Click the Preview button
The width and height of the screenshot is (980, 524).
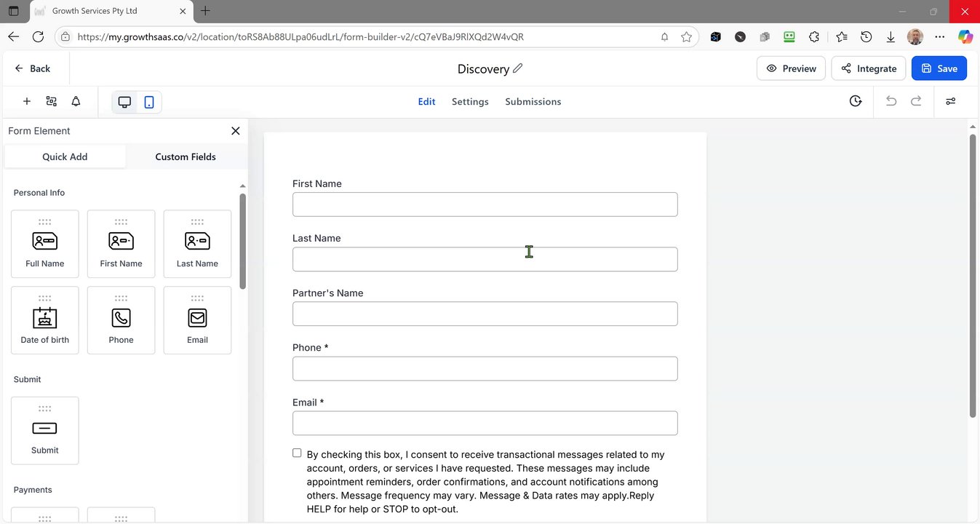tap(791, 68)
